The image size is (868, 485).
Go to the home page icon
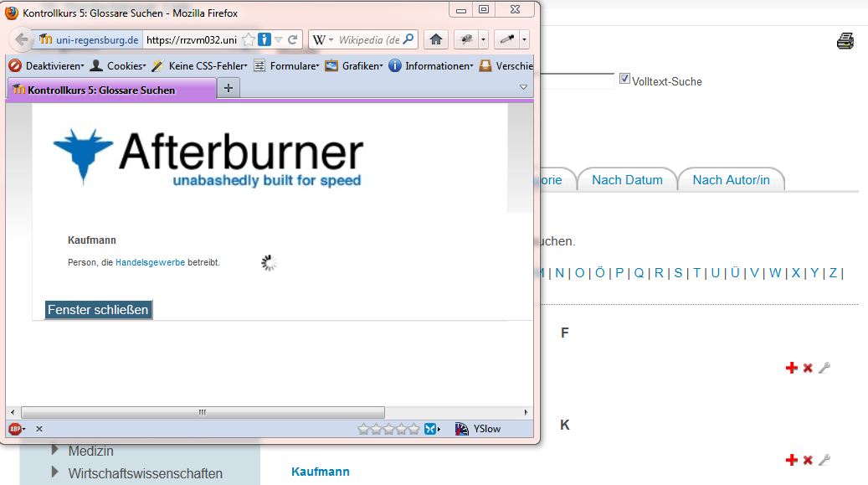[x=436, y=39]
